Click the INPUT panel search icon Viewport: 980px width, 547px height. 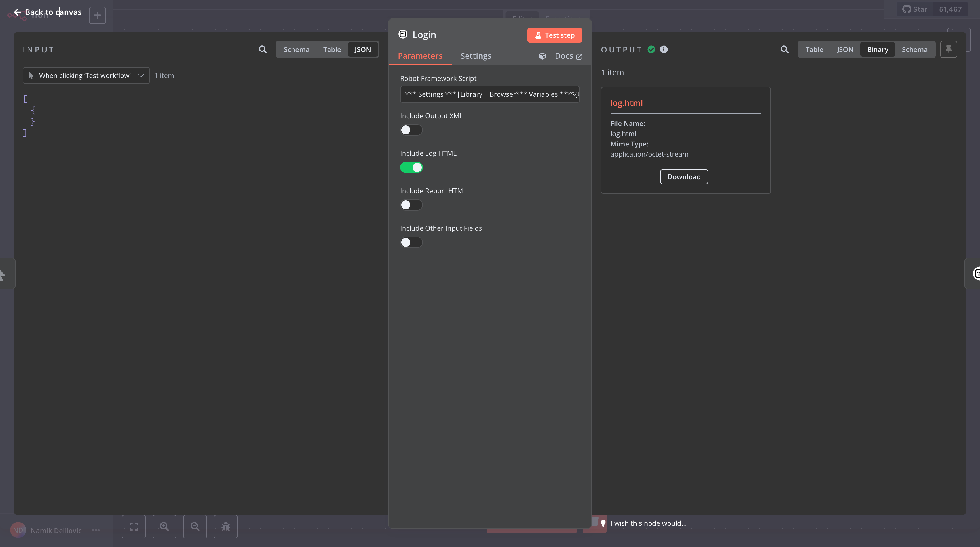(263, 49)
